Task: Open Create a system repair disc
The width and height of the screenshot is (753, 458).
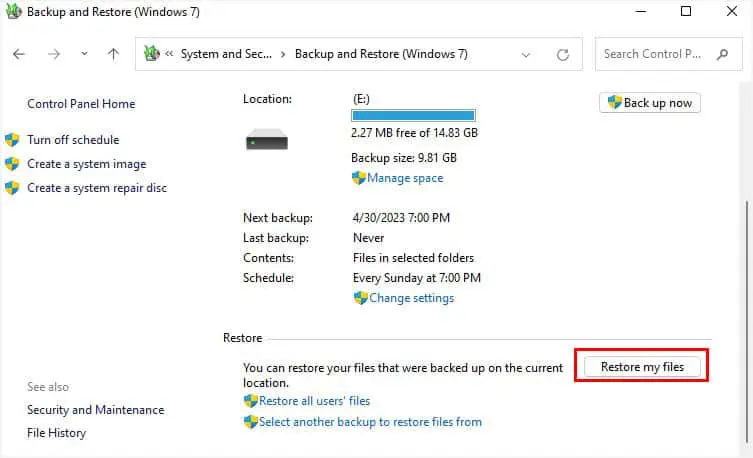Action: tap(97, 188)
